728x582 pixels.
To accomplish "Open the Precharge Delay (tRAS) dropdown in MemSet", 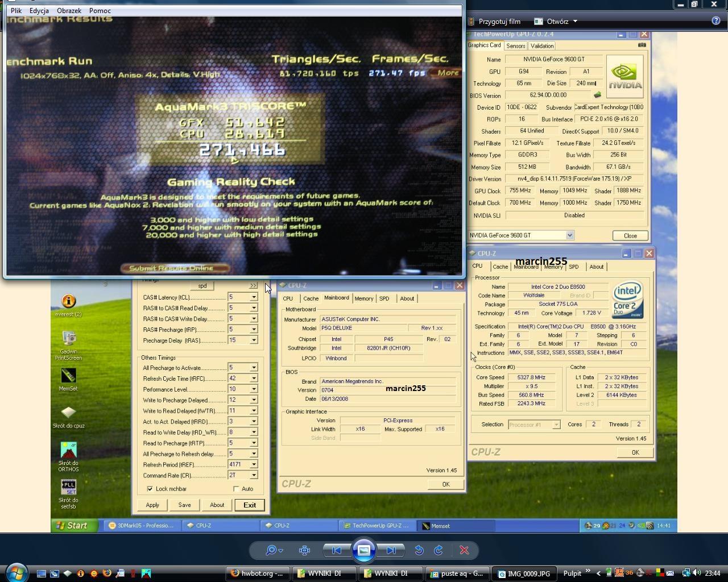I will [x=254, y=340].
